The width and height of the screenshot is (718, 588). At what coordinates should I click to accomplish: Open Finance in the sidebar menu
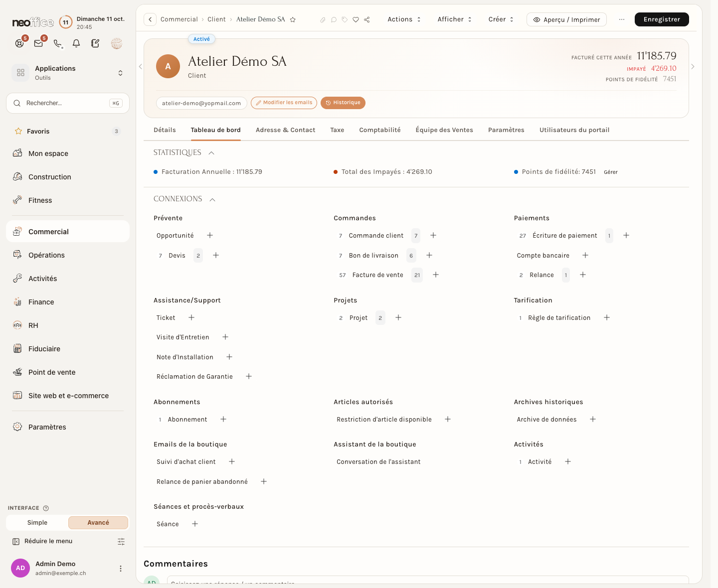pos(68,302)
